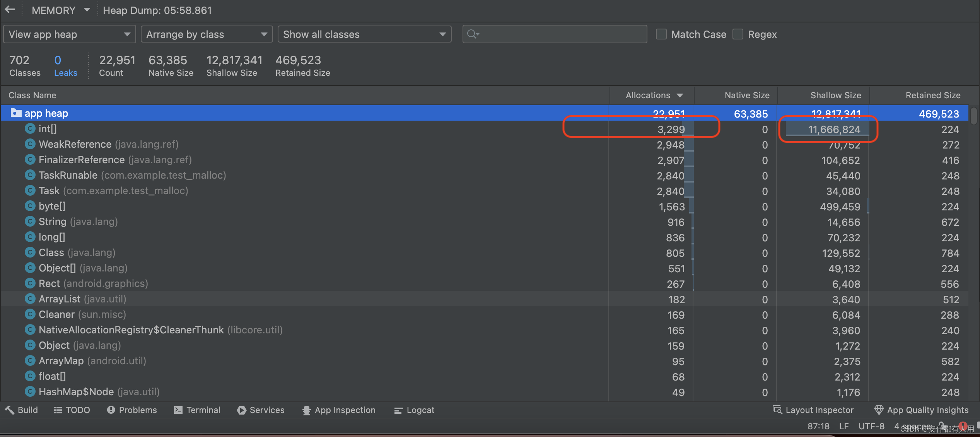Enable filter by class name search
The width and height of the screenshot is (980, 437).
tap(554, 34)
